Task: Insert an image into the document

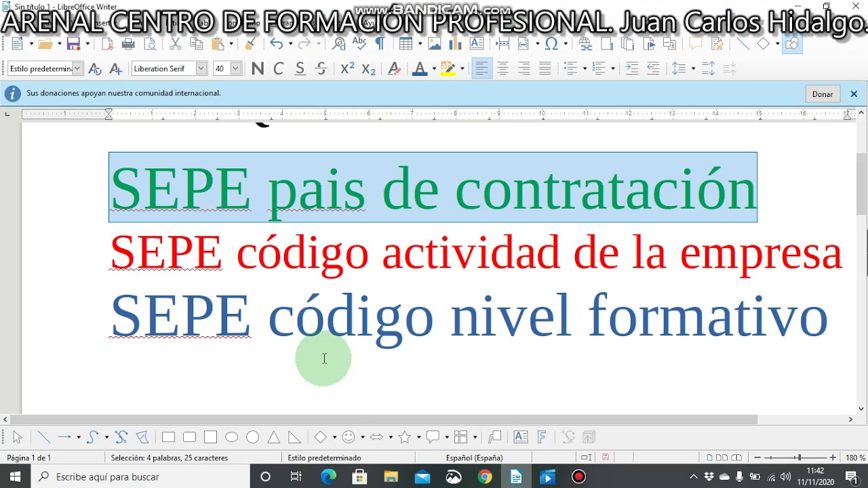Action: [x=435, y=44]
